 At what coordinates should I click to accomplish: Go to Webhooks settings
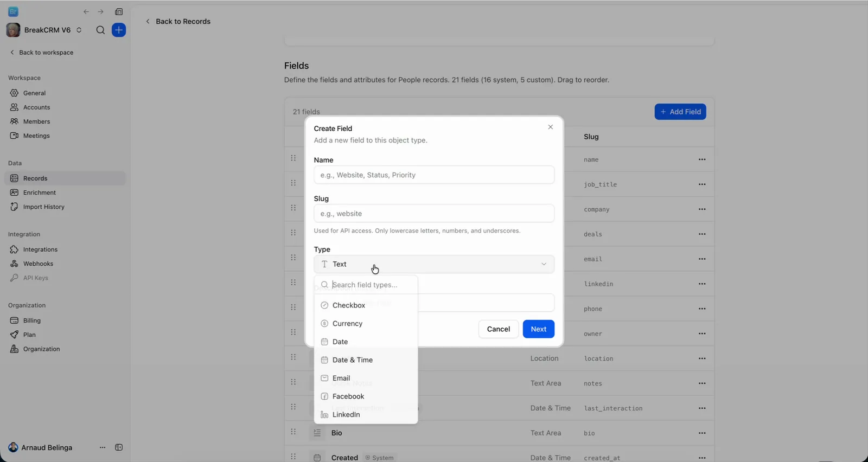tap(65, 264)
